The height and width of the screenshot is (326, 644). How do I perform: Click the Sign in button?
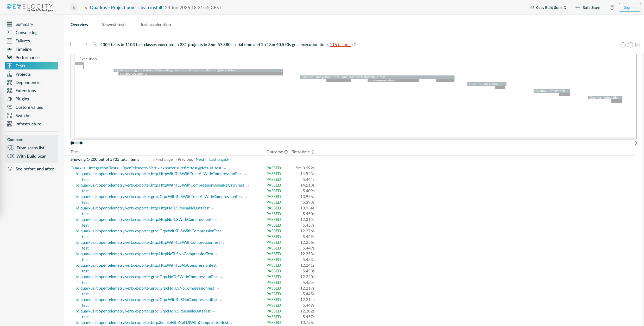(630, 8)
